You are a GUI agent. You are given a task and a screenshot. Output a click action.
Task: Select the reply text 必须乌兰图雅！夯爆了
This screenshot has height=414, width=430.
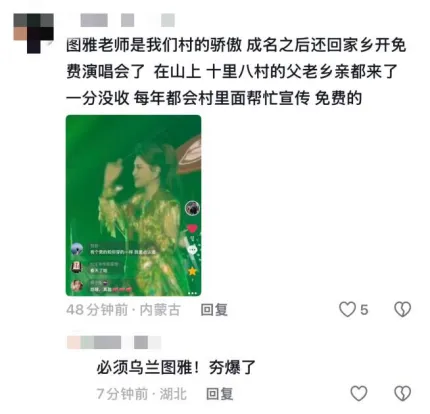click(x=176, y=368)
